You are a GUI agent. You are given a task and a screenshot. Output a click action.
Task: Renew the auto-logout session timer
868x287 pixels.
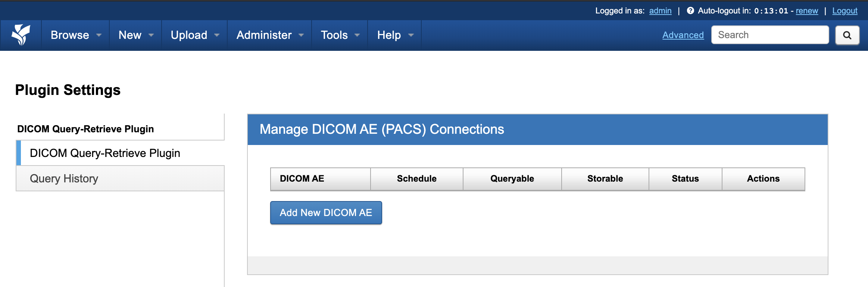pyautogui.click(x=807, y=11)
